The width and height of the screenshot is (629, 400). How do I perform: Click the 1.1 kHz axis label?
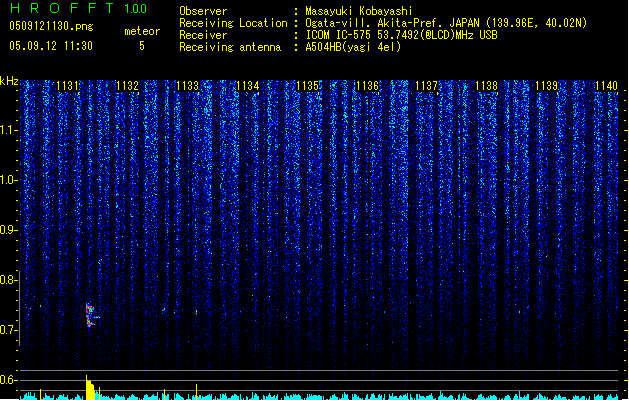coord(8,130)
